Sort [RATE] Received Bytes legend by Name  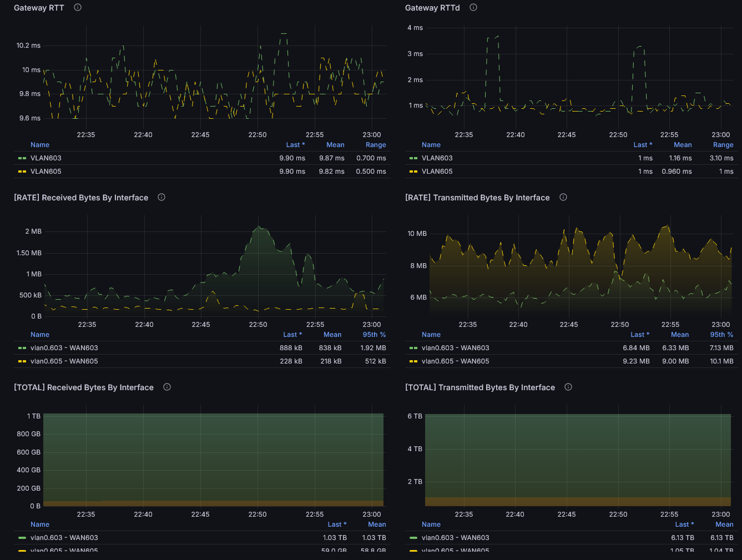point(40,335)
